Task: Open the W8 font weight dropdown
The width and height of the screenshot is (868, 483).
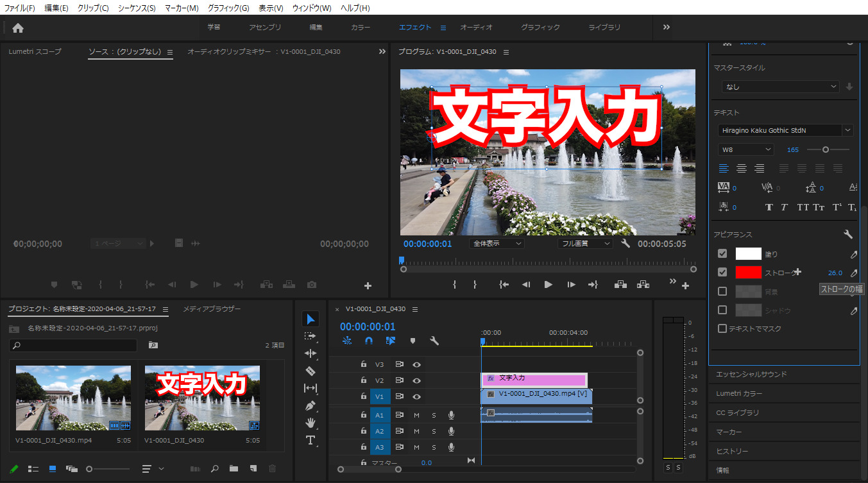Action: [x=746, y=149]
